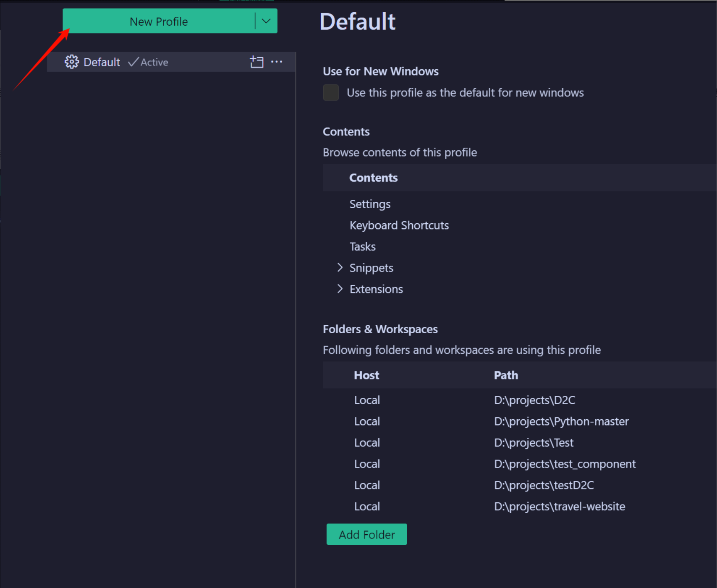Select Keyboard Shortcuts in the contents list

point(399,225)
